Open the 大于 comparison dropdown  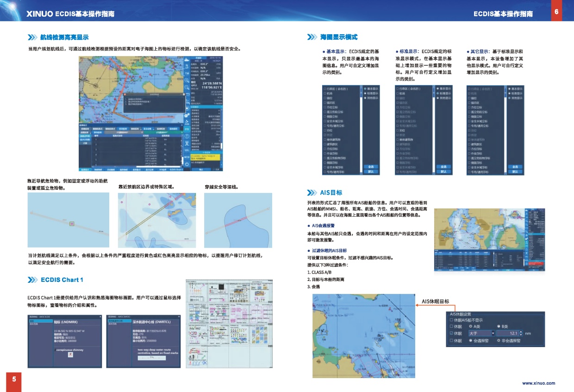pyautogui.click(x=493, y=333)
